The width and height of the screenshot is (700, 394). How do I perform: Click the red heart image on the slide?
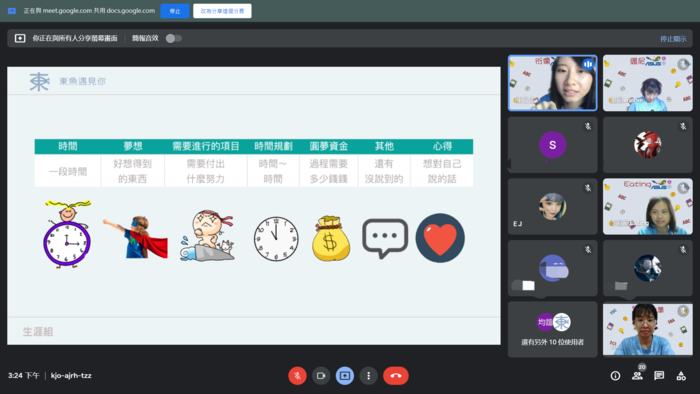pos(440,238)
